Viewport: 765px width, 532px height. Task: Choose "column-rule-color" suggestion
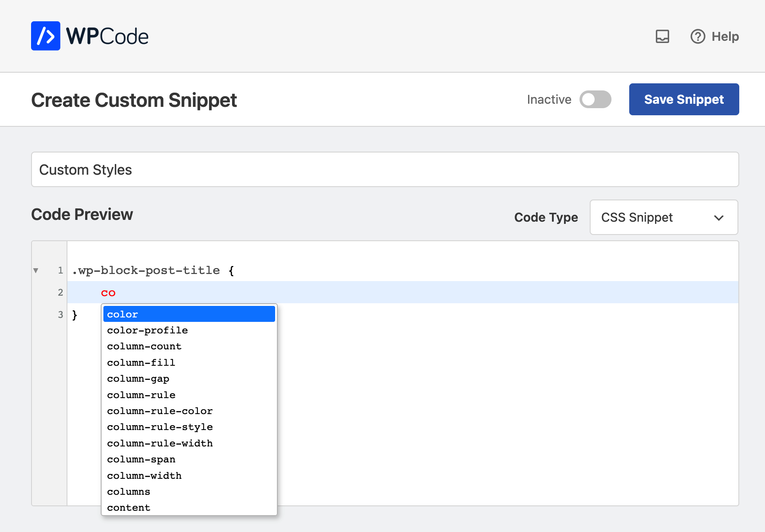pos(160,411)
